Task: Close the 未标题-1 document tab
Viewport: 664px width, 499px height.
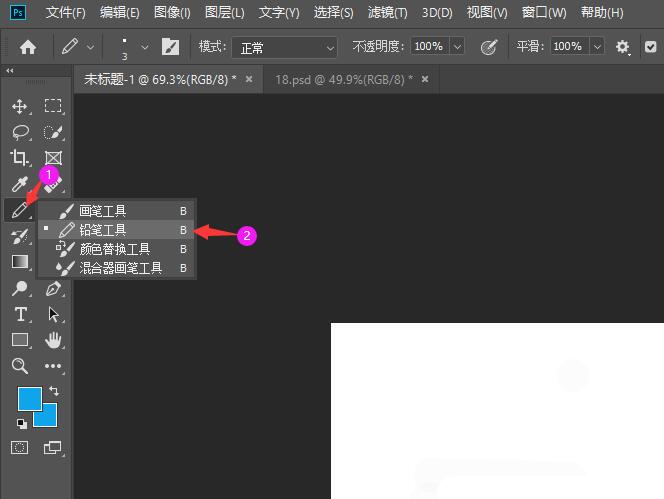Action: coord(249,79)
